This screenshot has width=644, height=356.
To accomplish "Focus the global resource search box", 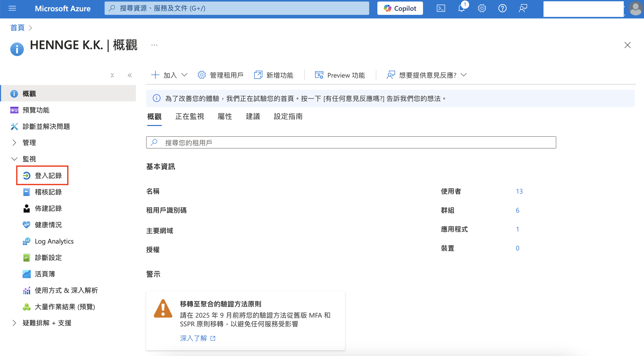I will click(x=237, y=8).
